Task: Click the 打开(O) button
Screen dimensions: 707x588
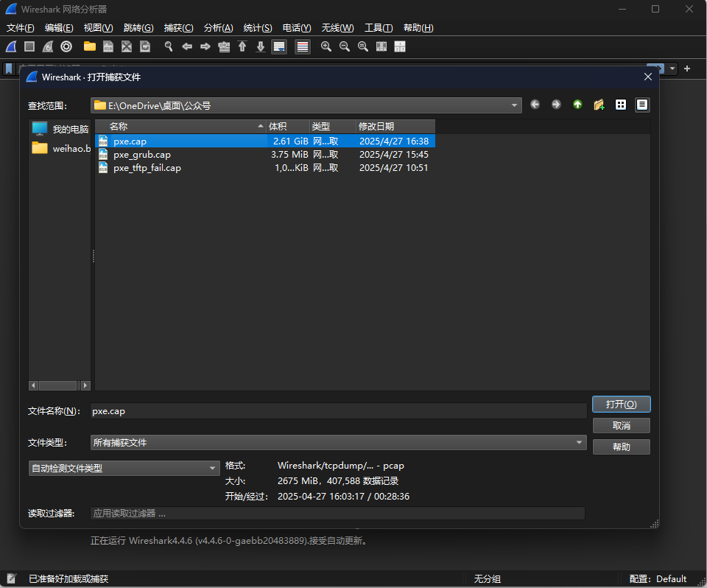Action: [x=621, y=404]
